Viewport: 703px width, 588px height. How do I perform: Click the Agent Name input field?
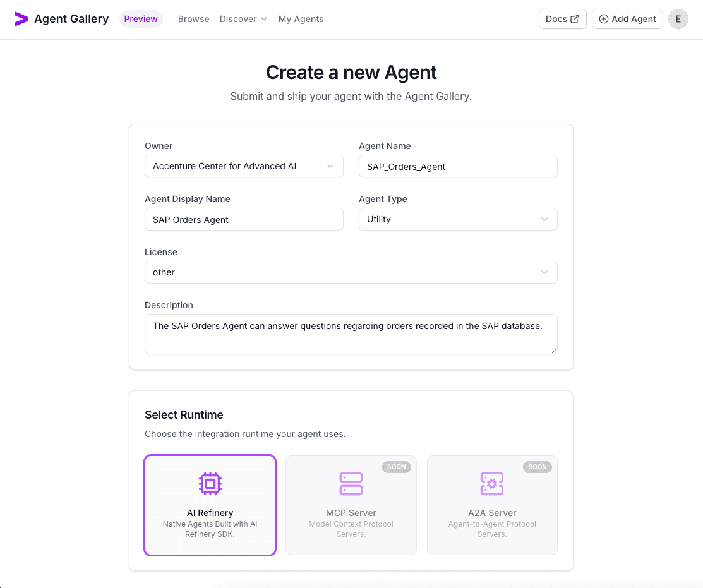pos(458,166)
